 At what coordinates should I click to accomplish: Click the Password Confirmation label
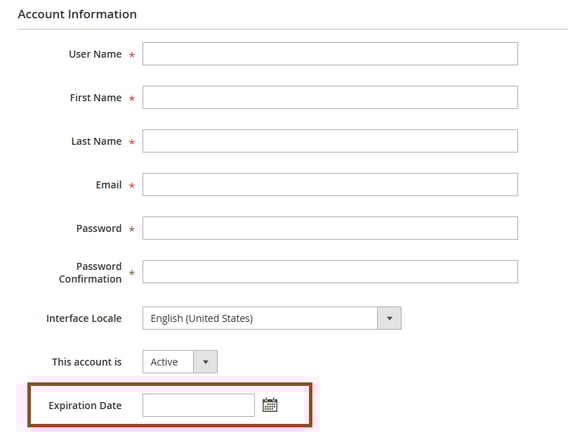90,272
